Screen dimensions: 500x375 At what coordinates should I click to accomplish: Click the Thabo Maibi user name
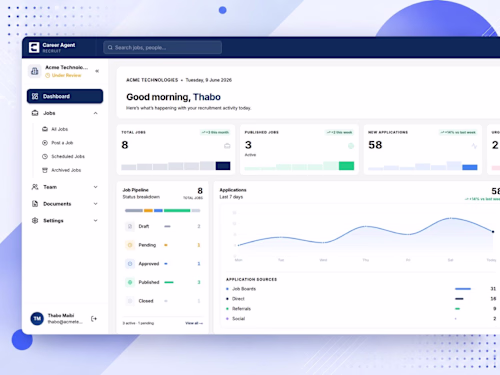click(61, 315)
